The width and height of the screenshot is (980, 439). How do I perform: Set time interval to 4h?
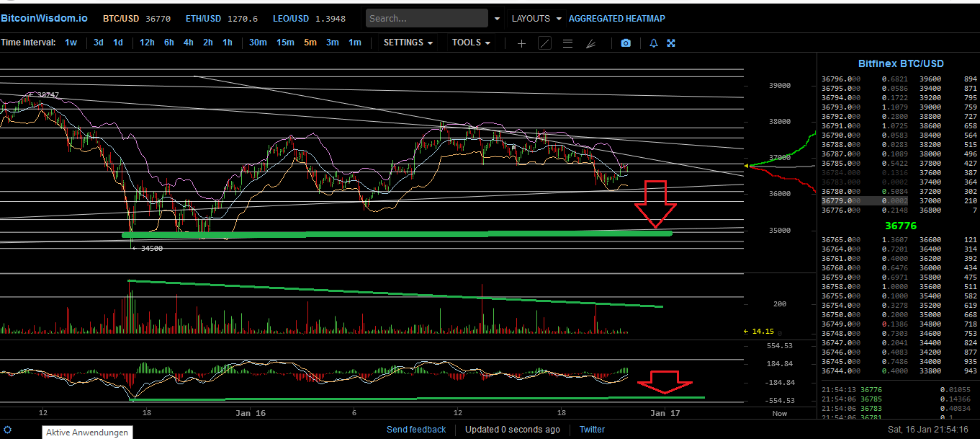[188, 43]
